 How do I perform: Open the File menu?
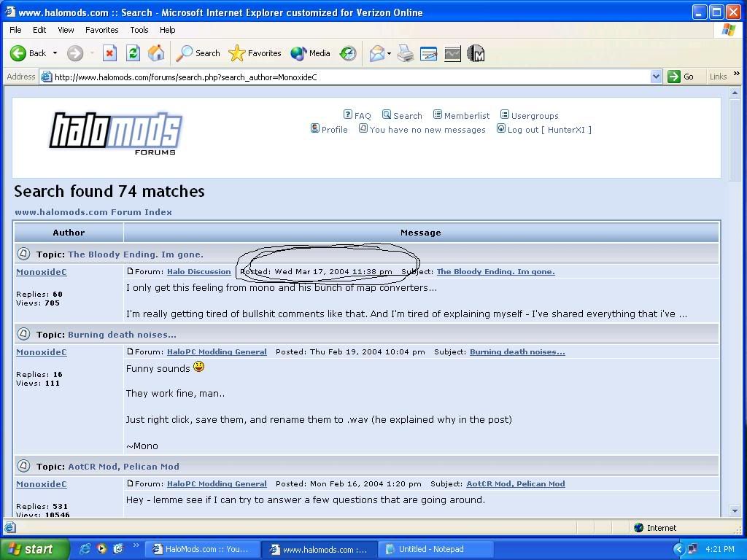(x=15, y=29)
